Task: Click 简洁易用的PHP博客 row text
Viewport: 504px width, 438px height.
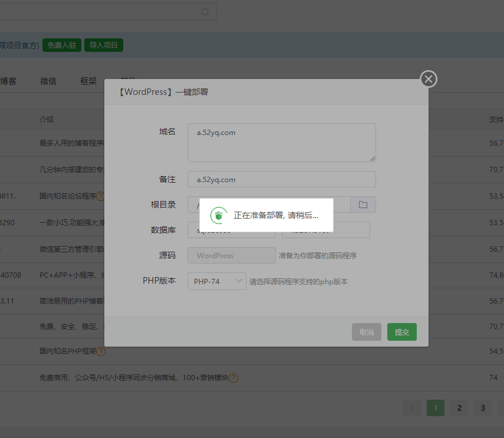Action: [x=72, y=301]
